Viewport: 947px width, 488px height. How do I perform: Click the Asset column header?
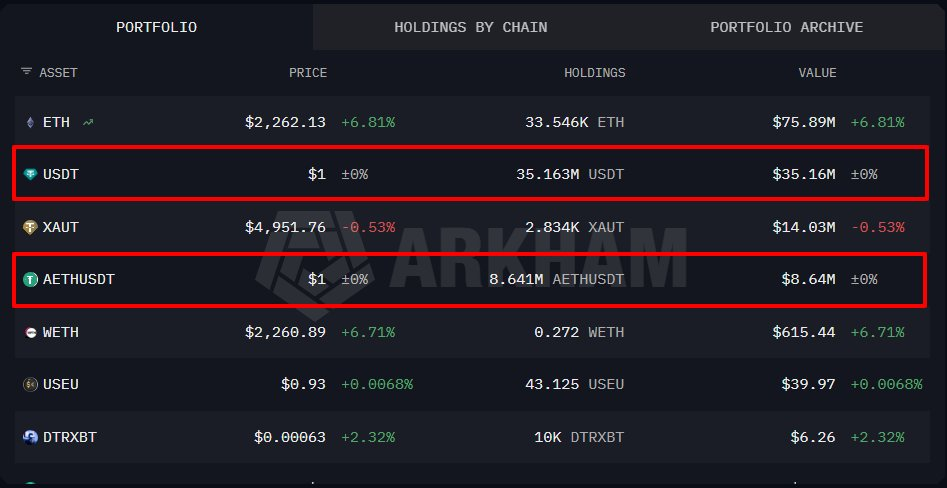coord(58,73)
